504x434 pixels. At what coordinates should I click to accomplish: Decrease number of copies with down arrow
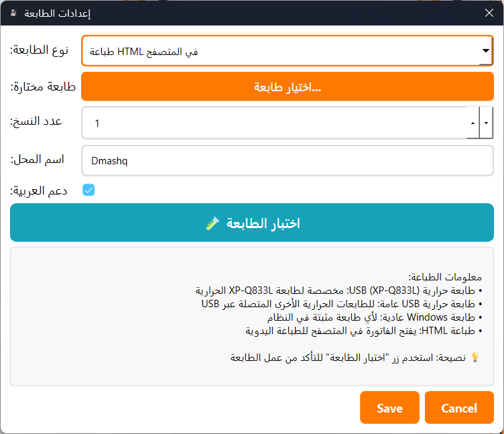(487, 123)
